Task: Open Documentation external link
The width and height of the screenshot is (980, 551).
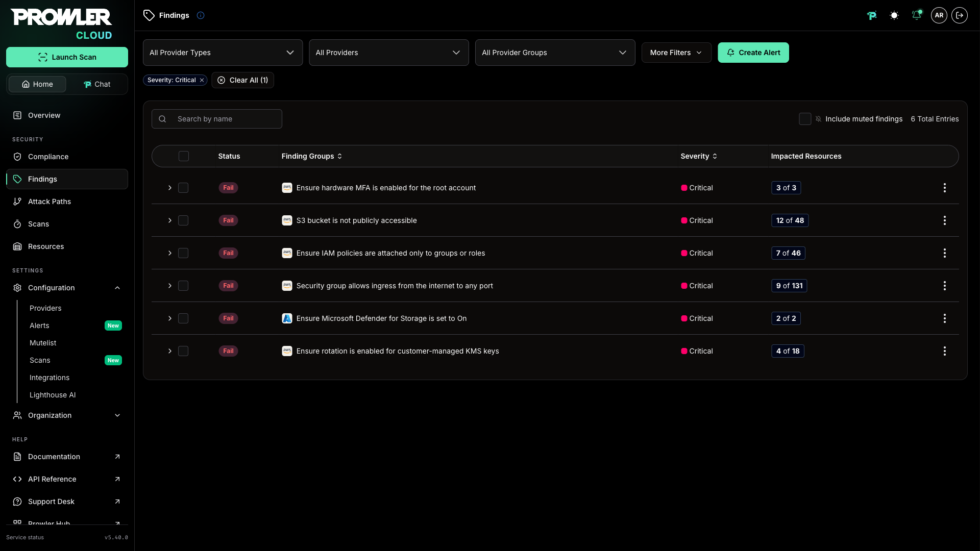Action: pyautogui.click(x=67, y=457)
